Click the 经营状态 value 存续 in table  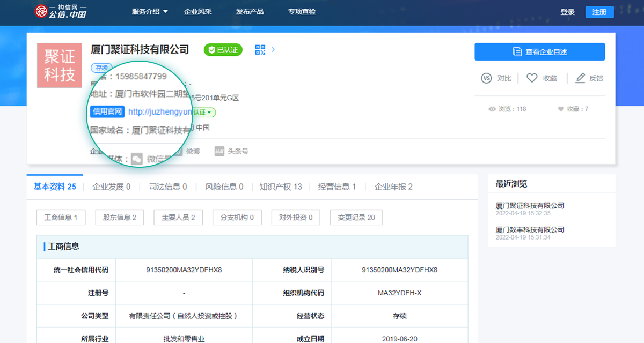400,316
